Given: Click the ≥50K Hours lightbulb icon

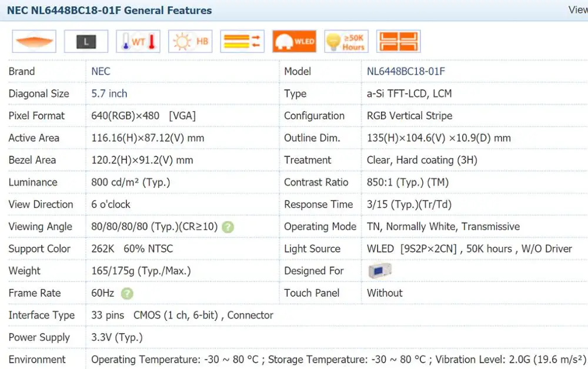Looking at the screenshot, I should tap(346, 41).
